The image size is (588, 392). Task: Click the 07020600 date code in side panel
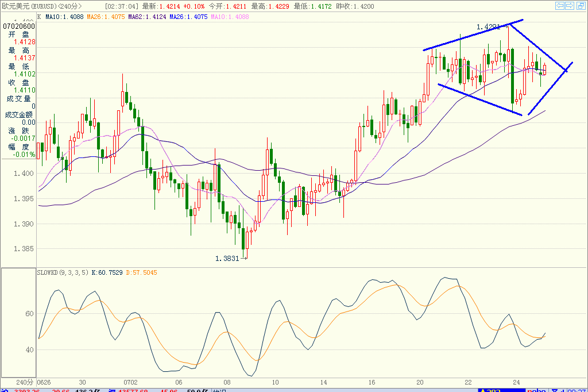(x=19, y=26)
